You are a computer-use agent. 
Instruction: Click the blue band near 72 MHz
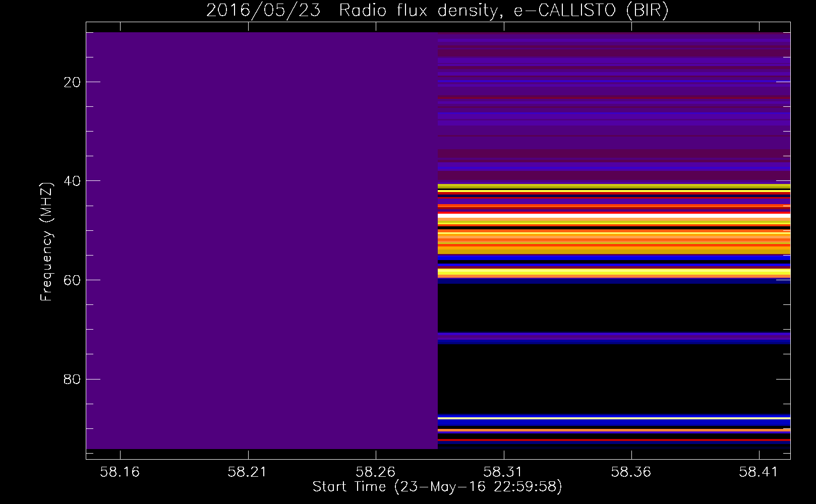(614, 339)
